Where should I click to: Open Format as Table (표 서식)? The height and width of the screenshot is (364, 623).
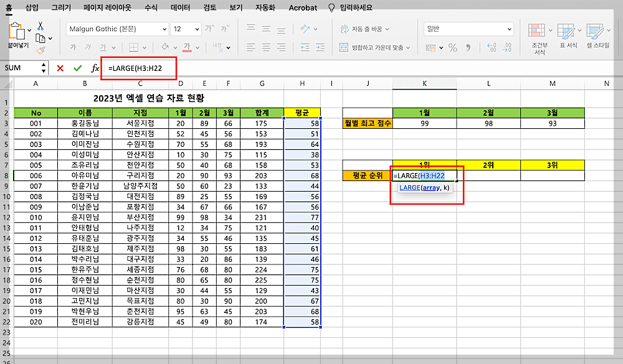569,36
